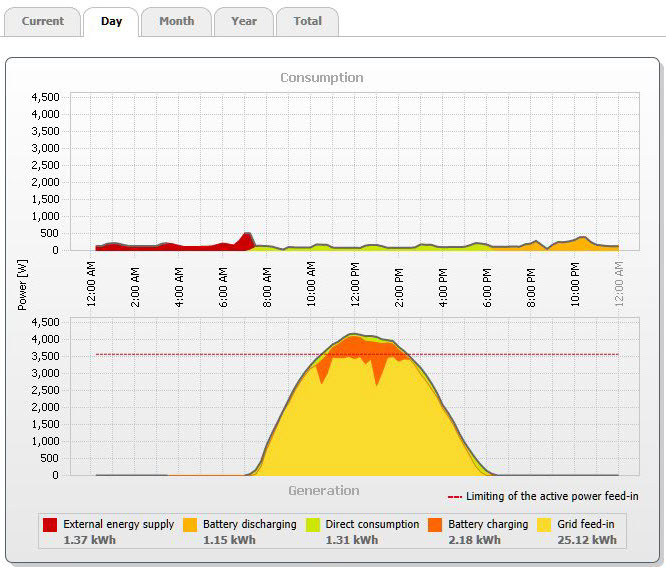
Task: Click the yellow Grid feed-in swatch
Action: [545, 524]
